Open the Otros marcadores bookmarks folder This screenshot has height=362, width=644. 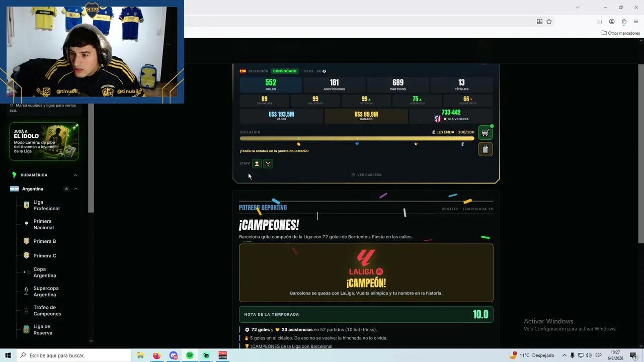click(621, 33)
